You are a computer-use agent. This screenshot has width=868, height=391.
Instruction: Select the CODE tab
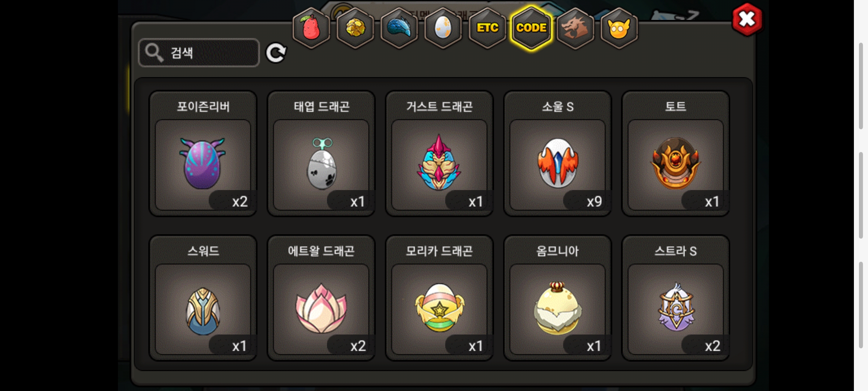pos(531,28)
